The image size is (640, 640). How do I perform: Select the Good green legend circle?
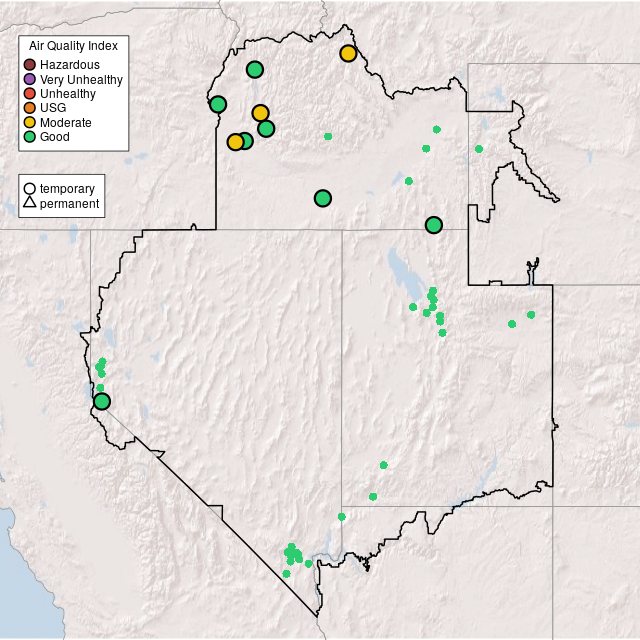point(30,136)
